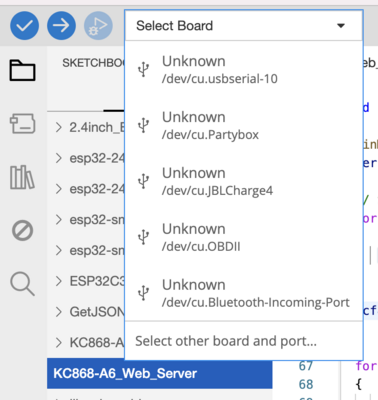The width and height of the screenshot is (378, 400).
Task: Open the Search magnifier icon
Action: click(22, 284)
